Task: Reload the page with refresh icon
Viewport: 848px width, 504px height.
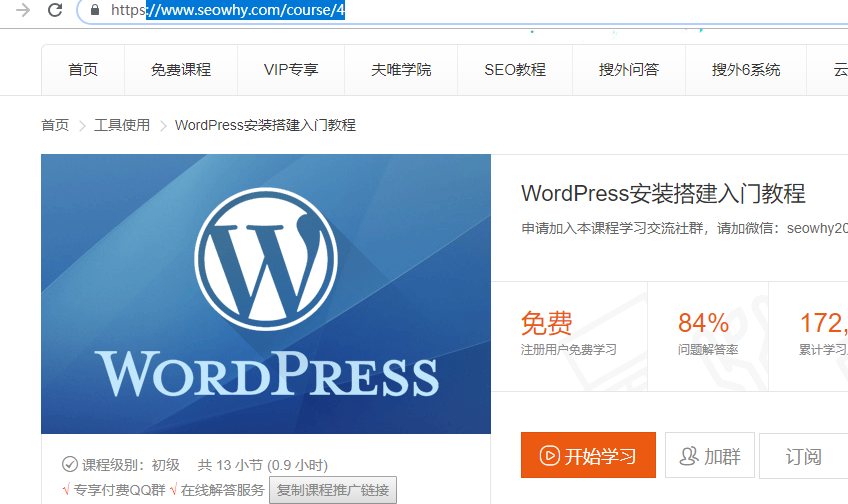Action: pyautogui.click(x=55, y=10)
